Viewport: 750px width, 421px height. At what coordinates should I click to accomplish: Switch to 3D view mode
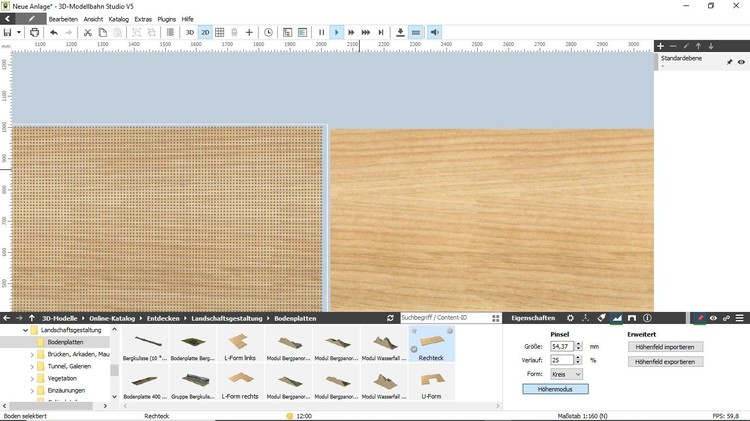189,32
